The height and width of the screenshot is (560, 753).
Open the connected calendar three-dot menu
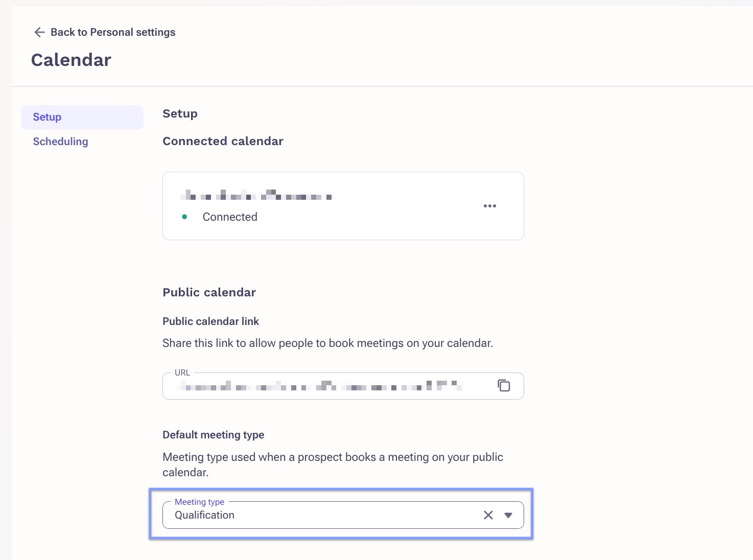pos(490,206)
